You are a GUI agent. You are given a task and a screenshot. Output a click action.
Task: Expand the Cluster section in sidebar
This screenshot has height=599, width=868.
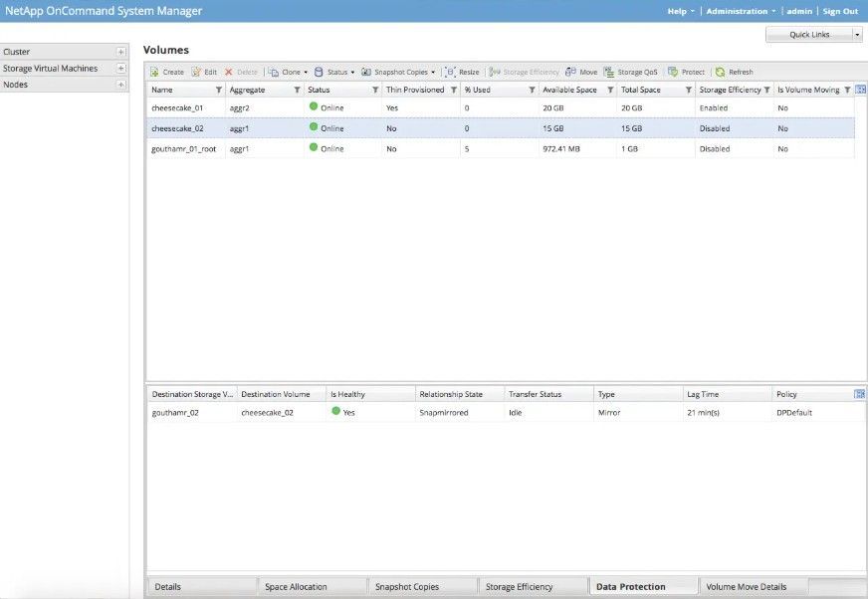(x=120, y=52)
